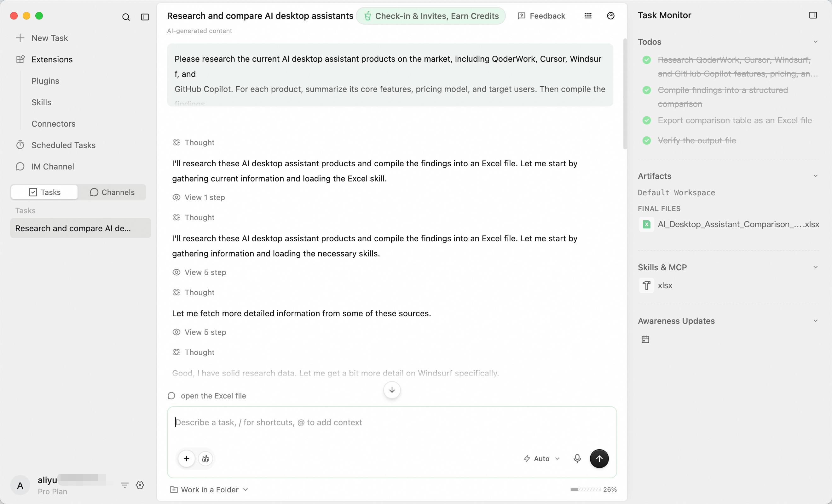The height and width of the screenshot is (504, 832).
Task: Click the Feedback button
Action: click(x=541, y=16)
